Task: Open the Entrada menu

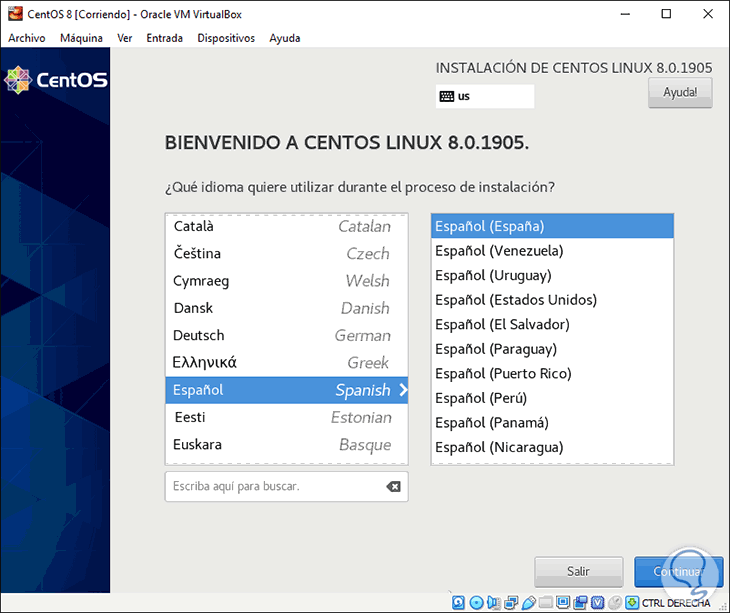Action: [x=164, y=38]
